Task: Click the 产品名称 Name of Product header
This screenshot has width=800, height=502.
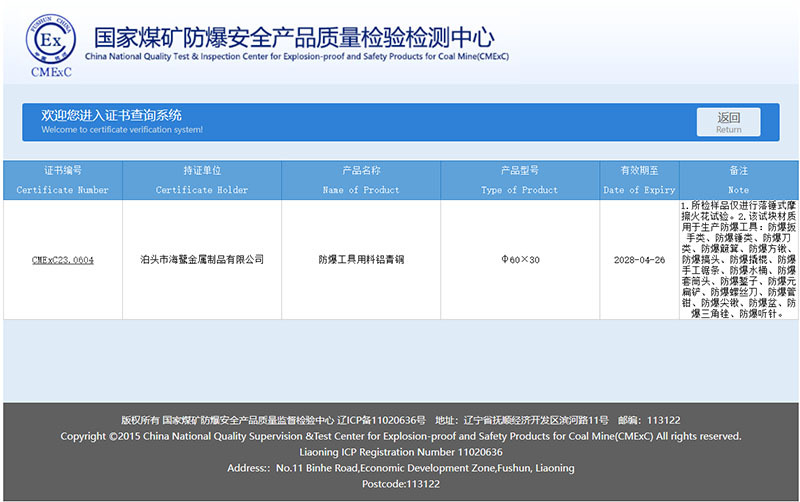Action: pos(361,180)
